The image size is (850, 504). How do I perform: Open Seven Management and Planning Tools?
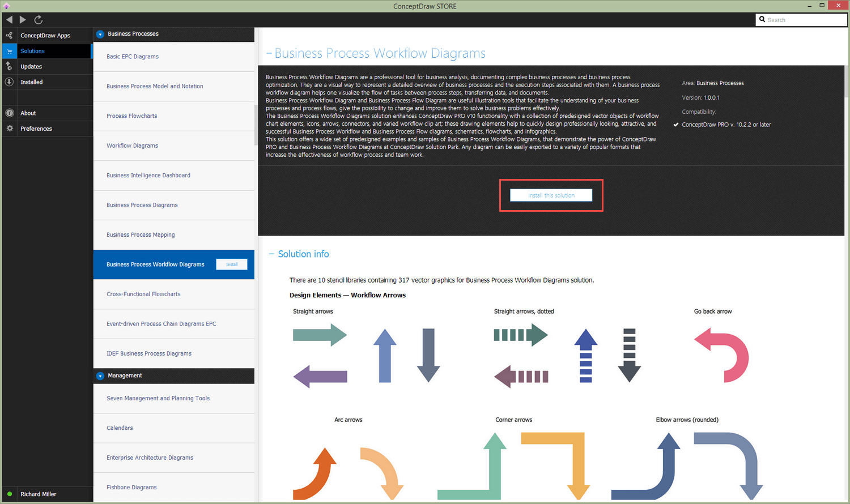pos(173,399)
